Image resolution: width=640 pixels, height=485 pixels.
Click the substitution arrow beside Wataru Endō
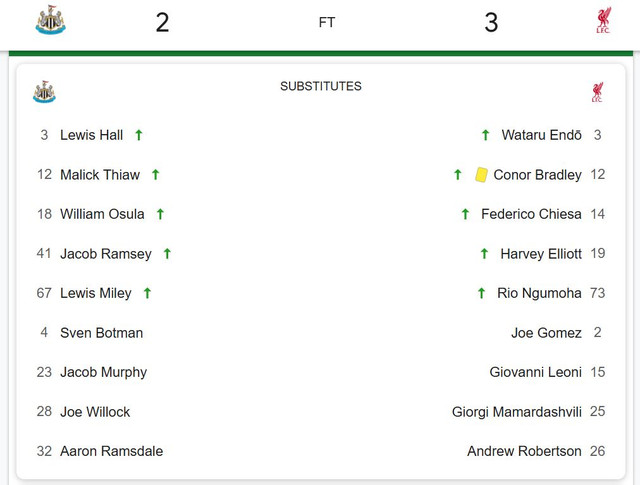point(485,135)
